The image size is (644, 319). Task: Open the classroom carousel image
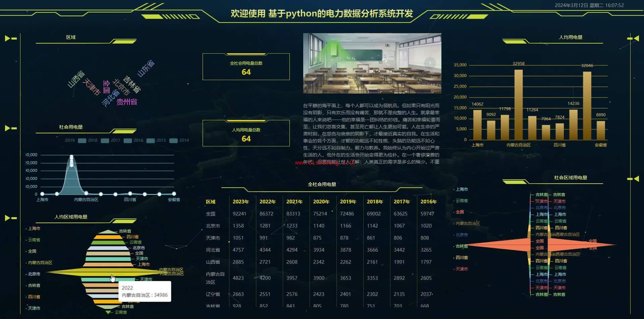pos(372,63)
